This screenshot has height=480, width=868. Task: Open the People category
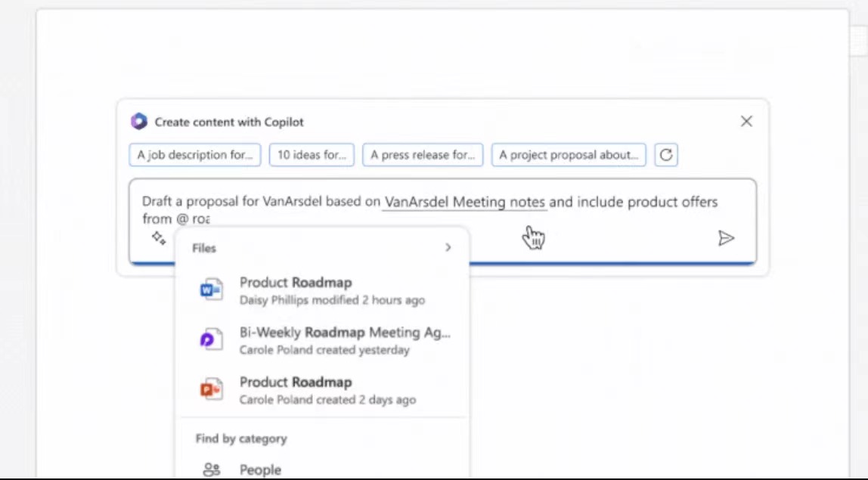tap(260, 469)
